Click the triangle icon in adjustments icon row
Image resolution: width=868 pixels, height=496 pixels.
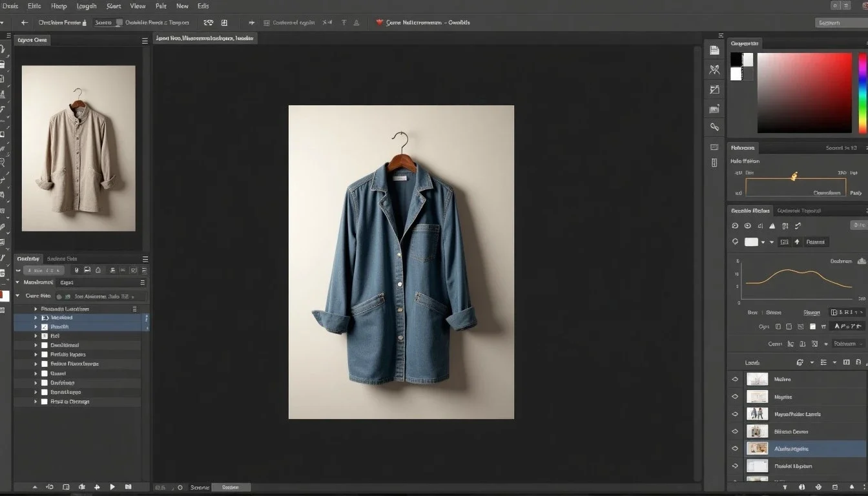click(772, 226)
